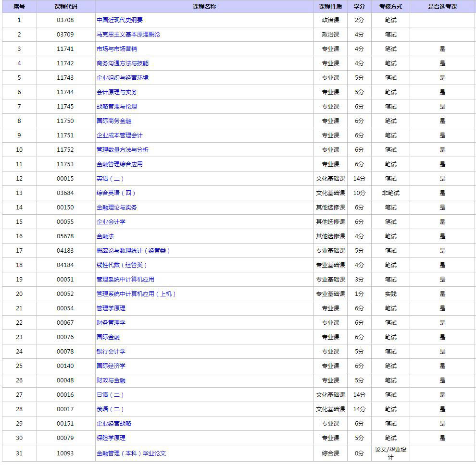Open the 马克思主义基本原理概论 course link
Image resolution: width=476 pixels, height=465 pixels.
coord(128,35)
